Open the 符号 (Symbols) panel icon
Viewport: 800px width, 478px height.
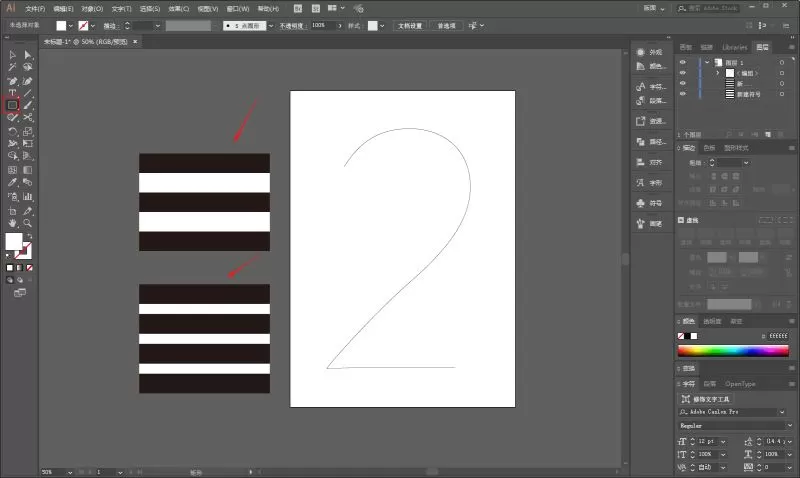tap(641, 203)
